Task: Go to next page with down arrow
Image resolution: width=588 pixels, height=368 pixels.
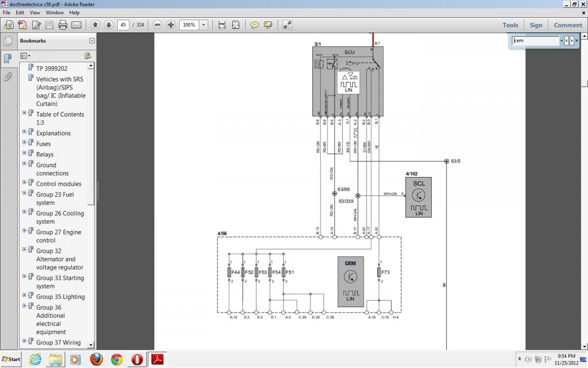Action: coord(108,25)
